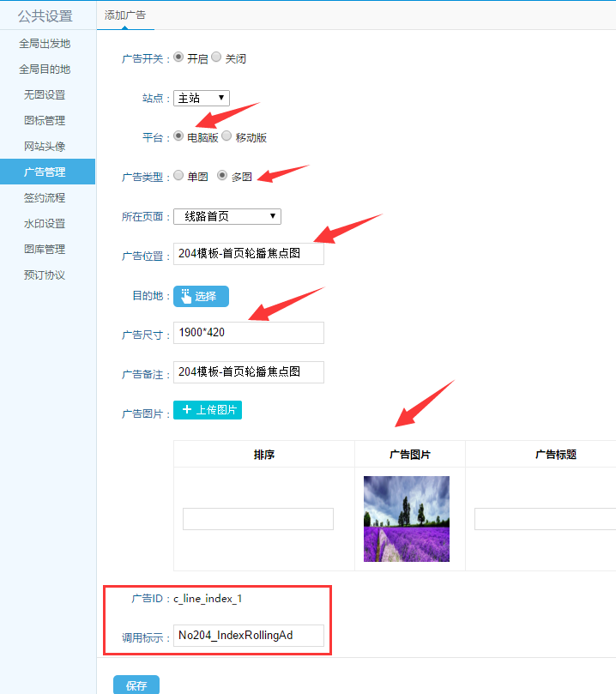Click the lavender field ad thumbnail
This screenshot has height=694, width=616.
[406, 519]
